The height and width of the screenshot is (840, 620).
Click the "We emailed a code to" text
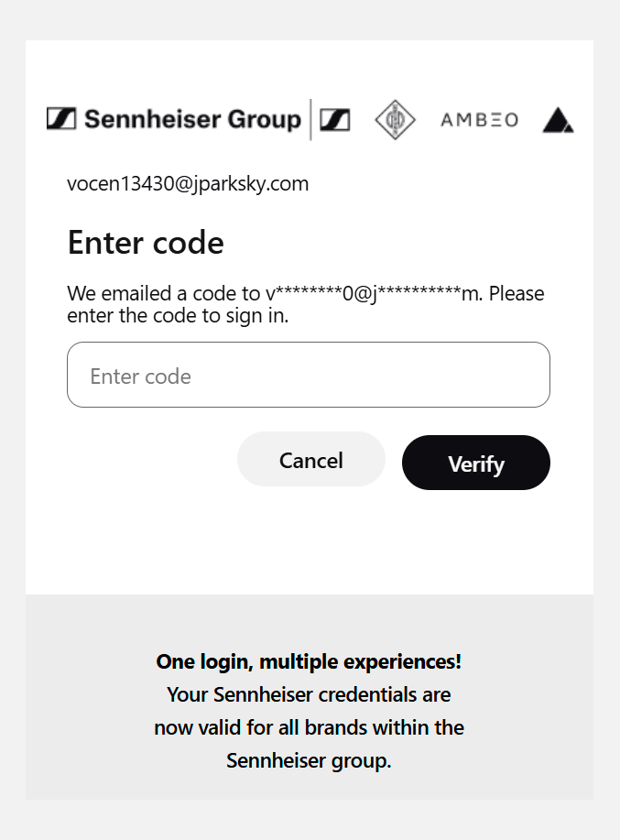tap(165, 294)
